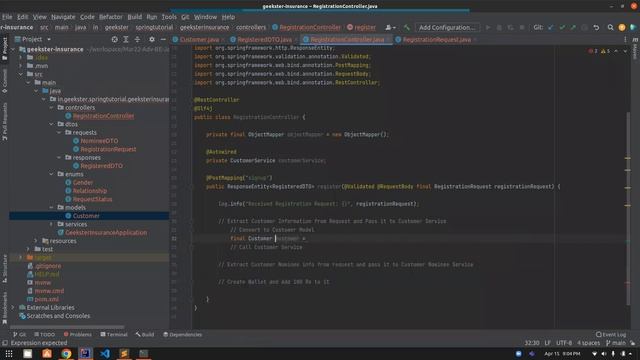Click the Git Update Project arrow icon
This screenshot has width=640, height=360.
(x=551, y=27)
